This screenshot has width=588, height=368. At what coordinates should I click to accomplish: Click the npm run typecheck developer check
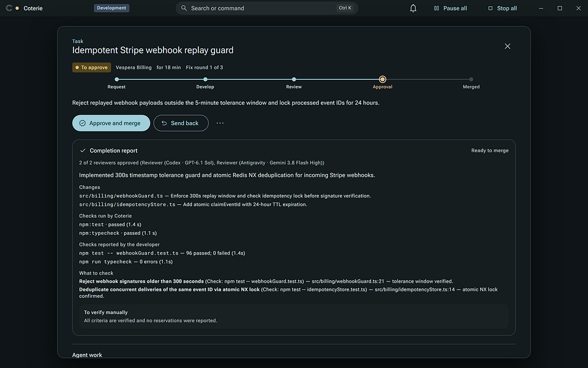click(126, 262)
